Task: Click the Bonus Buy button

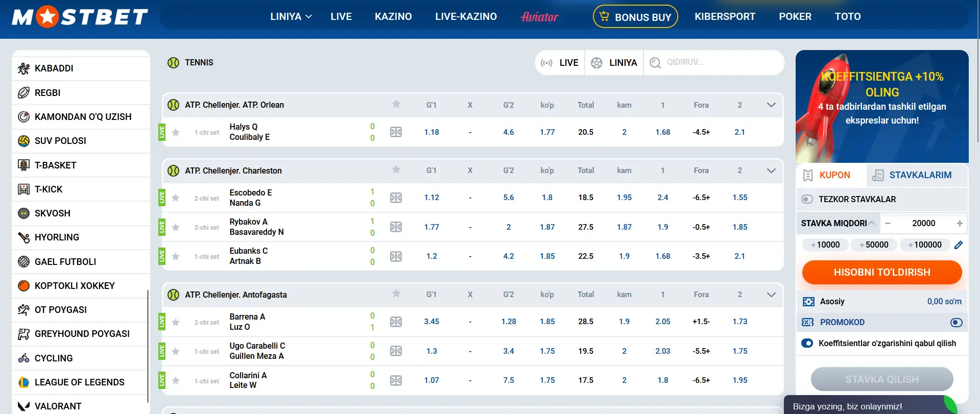Action: pyautogui.click(x=635, y=17)
